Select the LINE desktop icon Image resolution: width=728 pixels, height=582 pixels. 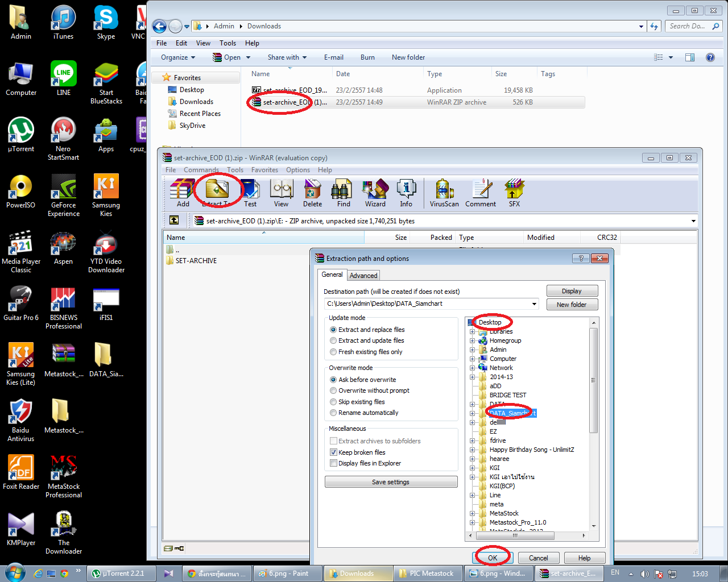pyautogui.click(x=64, y=78)
